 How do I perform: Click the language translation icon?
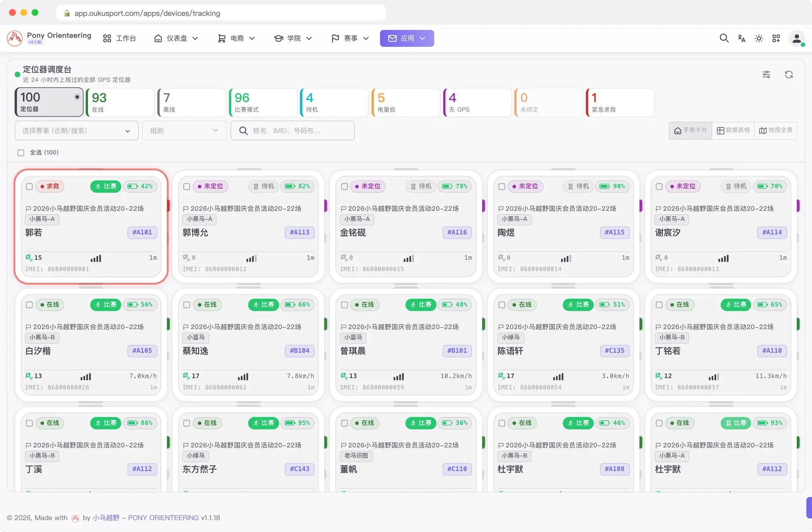click(x=741, y=38)
